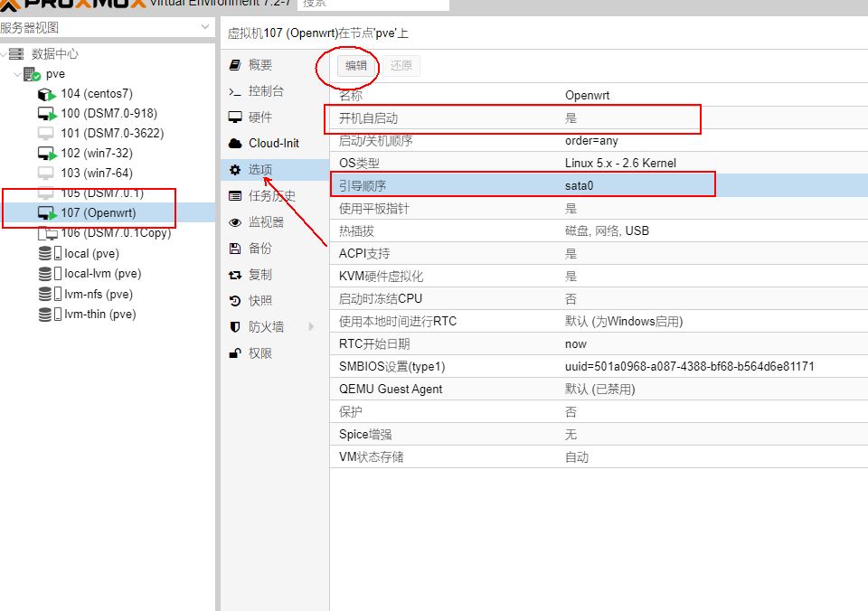Image resolution: width=868 pixels, height=611 pixels.
Task: Open the 任务历史 tab
Action: click(275, 196)
